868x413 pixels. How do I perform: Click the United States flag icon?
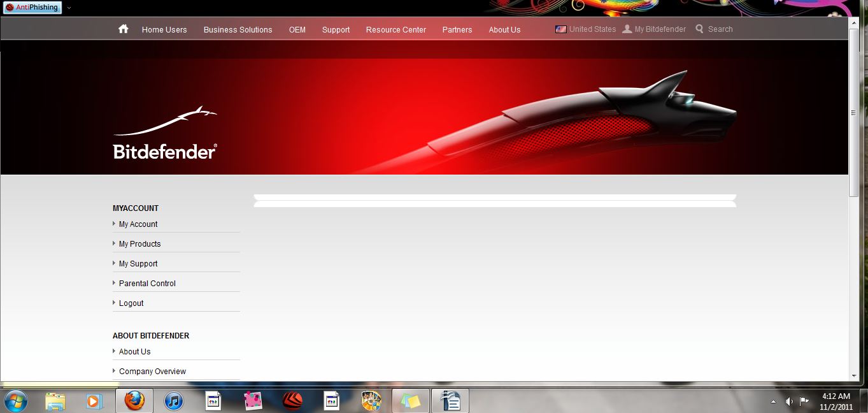click(561, 29)
